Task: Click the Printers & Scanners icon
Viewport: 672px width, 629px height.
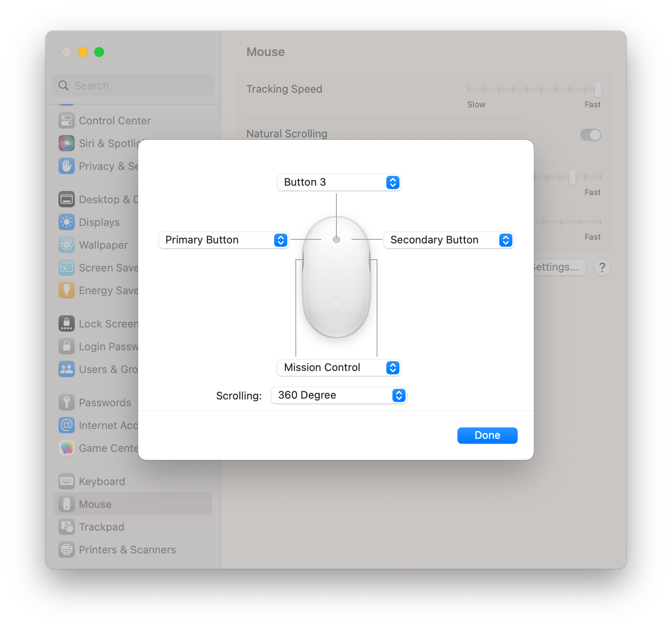Action: tap(67, 550)
